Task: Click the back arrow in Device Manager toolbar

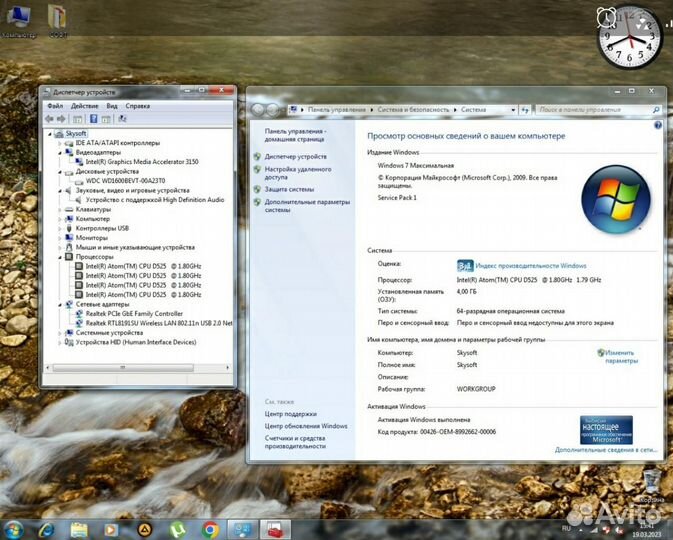Action: [49, 118]
